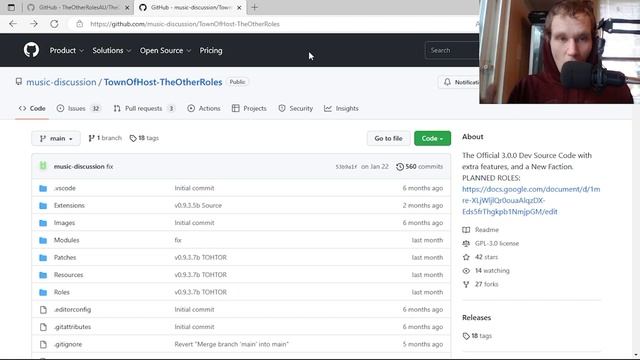Open latest commit message 'fix'

(x=110, y=167)
